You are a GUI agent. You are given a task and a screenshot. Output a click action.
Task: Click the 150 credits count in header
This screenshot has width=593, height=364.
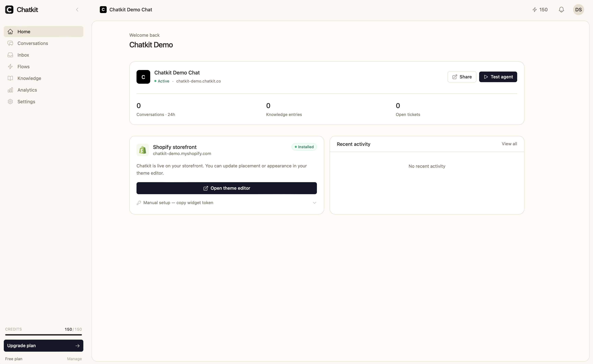pyautogui.click(x=543, y=10)
